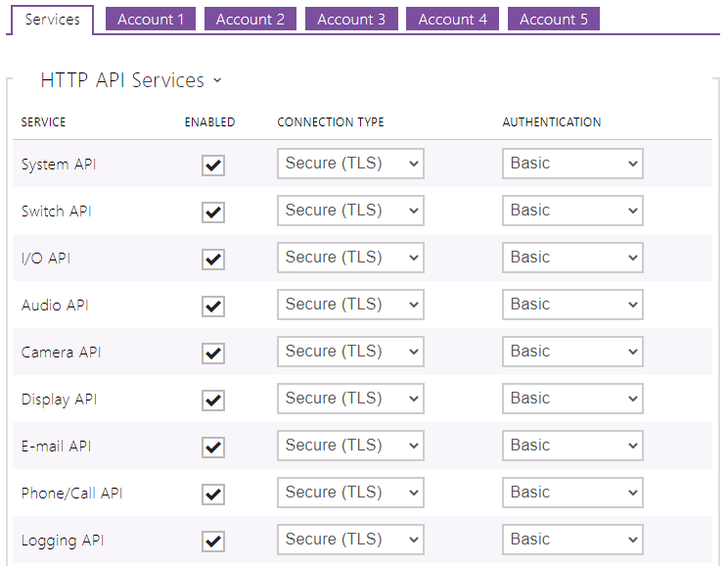Toggle the E-mail API checkbox
This screenshot has width=728, height=566.
click(x=213, y=448)
